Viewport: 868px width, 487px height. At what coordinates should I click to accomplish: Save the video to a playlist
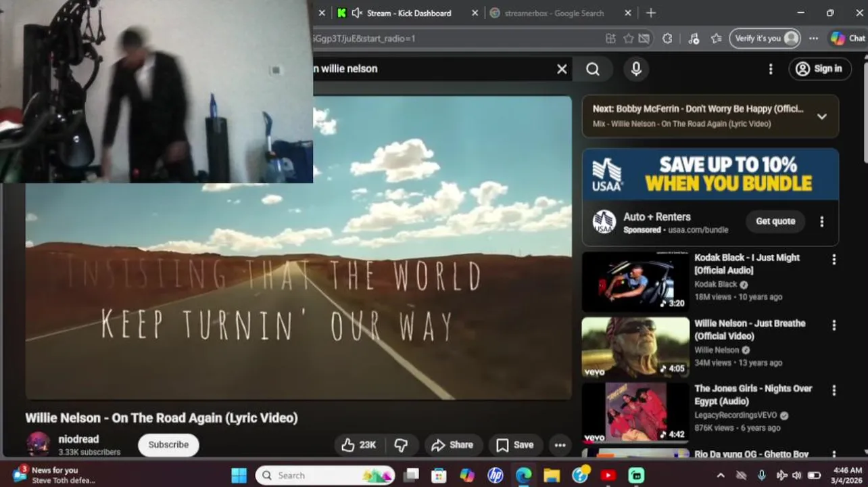pyautogui.click(x=515, y=445)
